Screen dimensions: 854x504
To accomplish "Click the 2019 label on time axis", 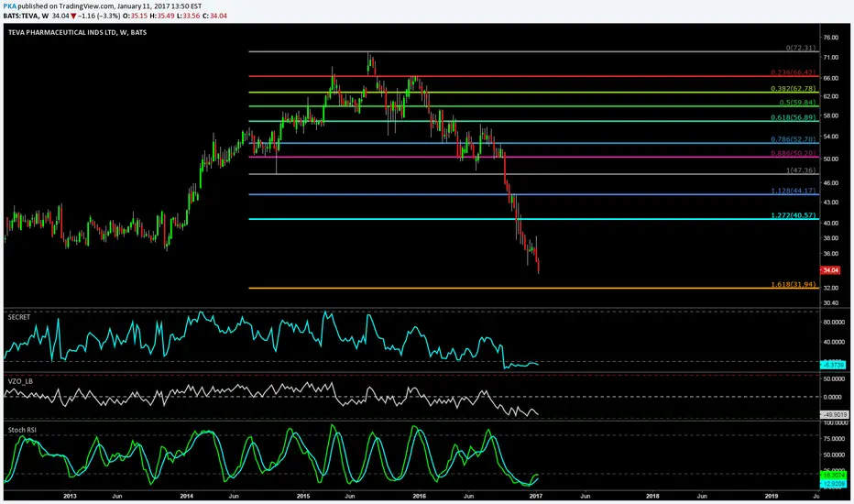I will (x=772, y=496).
